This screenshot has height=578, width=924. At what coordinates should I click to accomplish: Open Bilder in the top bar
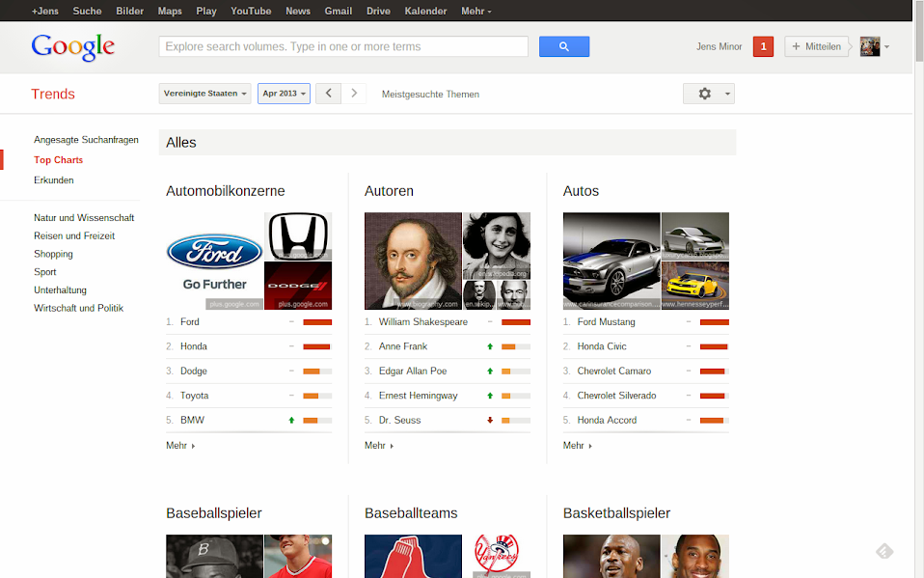129,11
